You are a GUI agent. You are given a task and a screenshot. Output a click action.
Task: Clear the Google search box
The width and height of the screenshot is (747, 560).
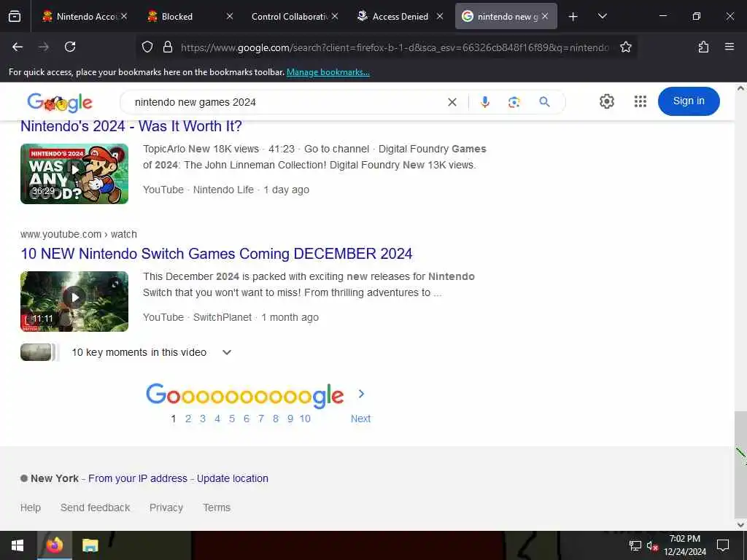click(x=452, y=102)
